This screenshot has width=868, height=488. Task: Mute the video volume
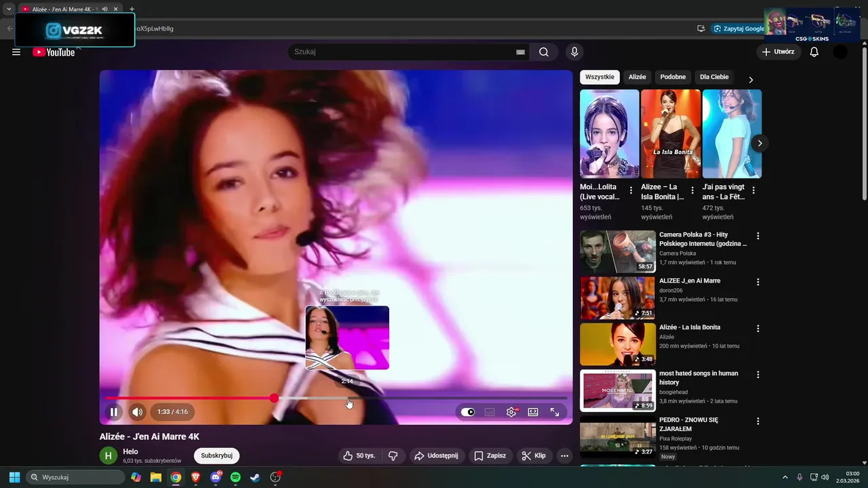138,411
